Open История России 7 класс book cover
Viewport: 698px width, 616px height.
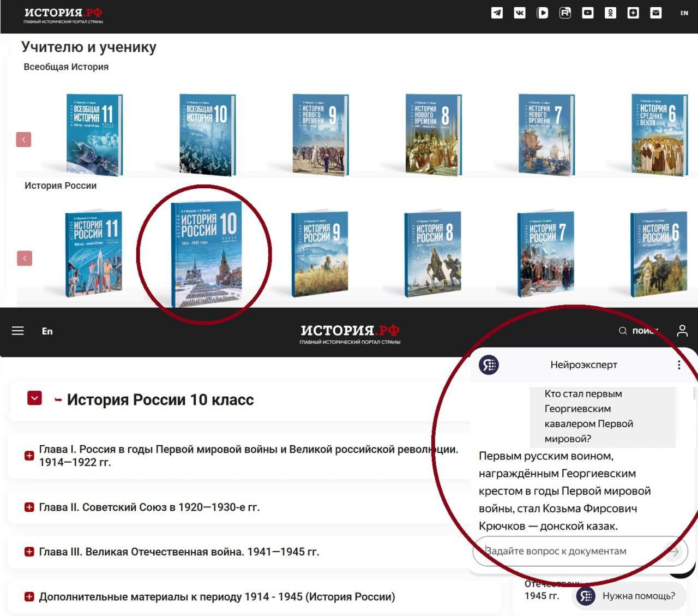(x=545, y=254)
